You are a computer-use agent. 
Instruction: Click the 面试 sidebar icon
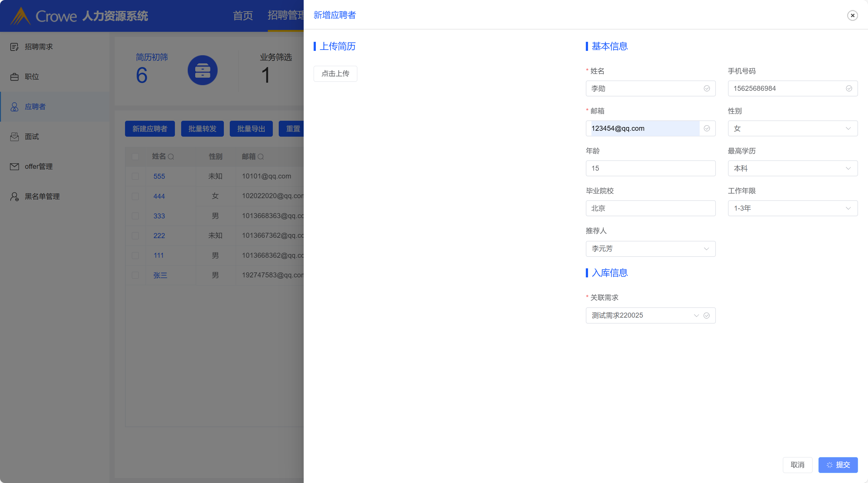point(14,137)
